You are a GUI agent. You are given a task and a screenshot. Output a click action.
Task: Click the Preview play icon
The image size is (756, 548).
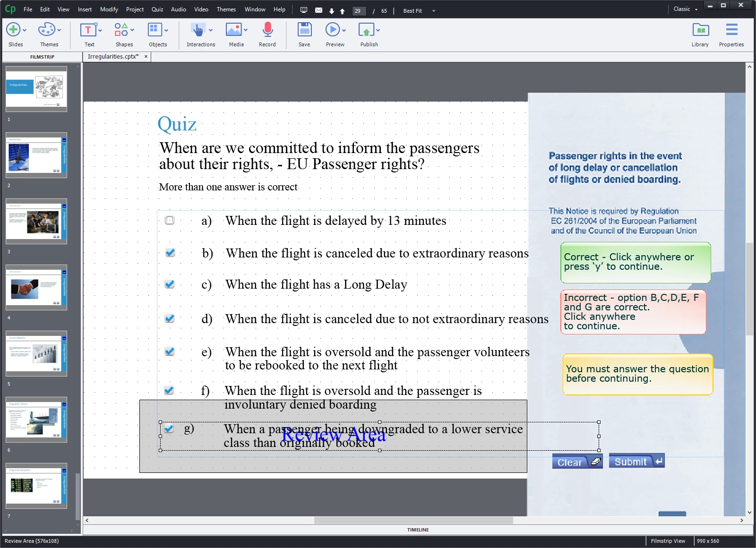(x=332, y=29)
